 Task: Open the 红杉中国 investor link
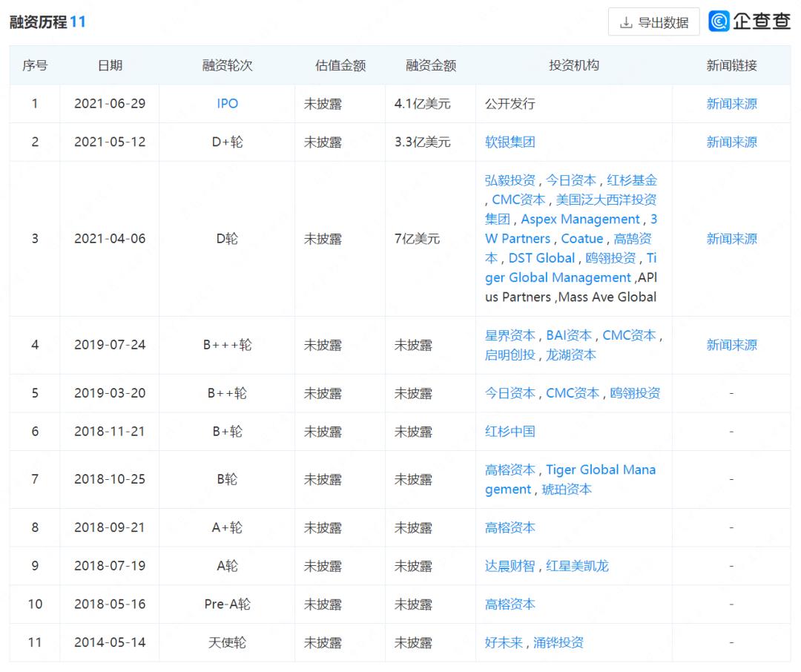tap(509, 431)
